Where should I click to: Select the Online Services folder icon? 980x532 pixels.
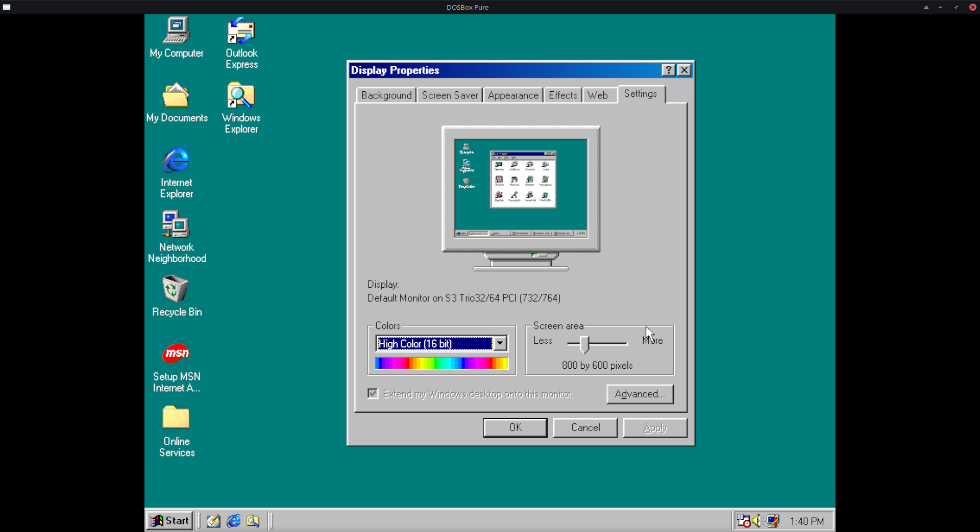pyautogui.click(x=176, y=418)
